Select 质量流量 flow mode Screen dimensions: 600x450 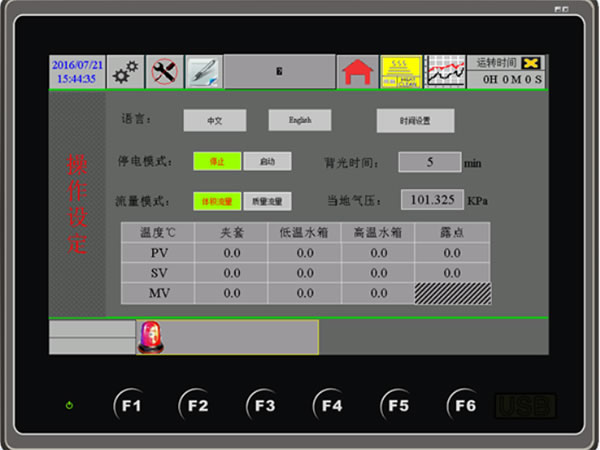pyautogui.click(x=267, y=201)
